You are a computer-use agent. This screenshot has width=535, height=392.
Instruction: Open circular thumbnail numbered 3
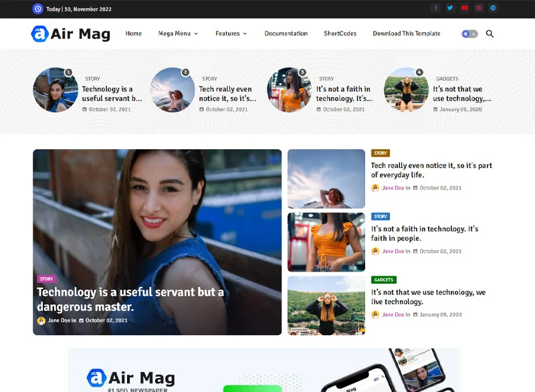click(x=290, y=90)
